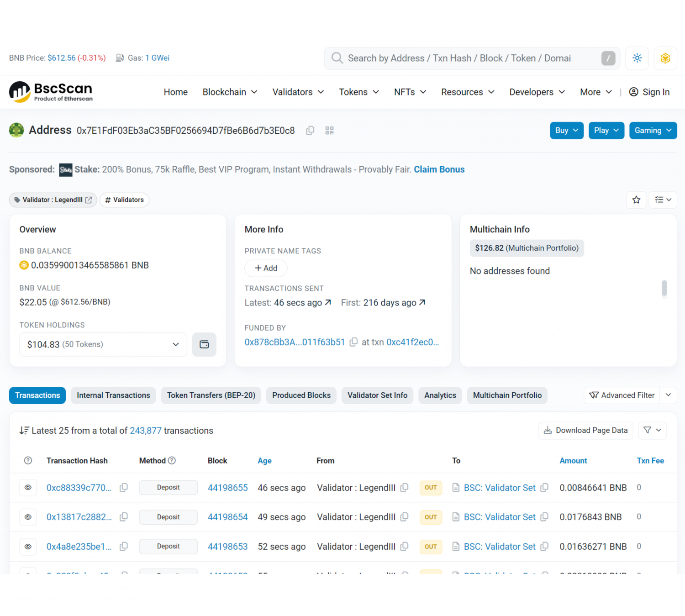Open the Resources menu
The image size is (685, 616).
click(468, 92)
